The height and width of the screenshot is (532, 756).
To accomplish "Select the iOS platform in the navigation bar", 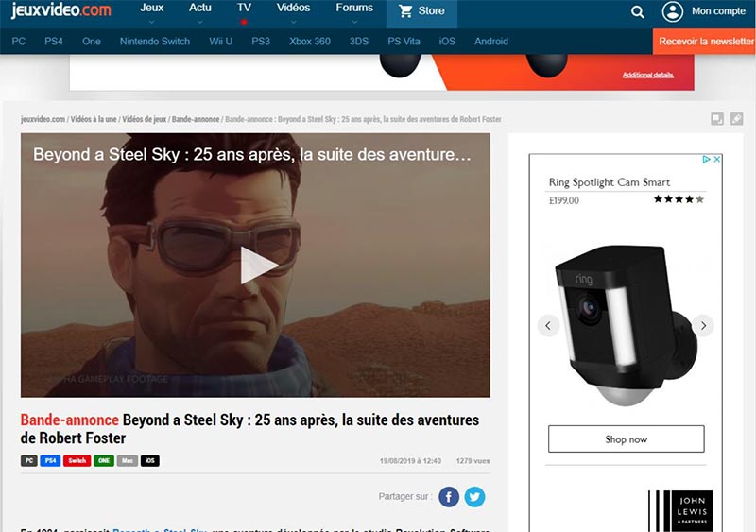I will (447, 42).
